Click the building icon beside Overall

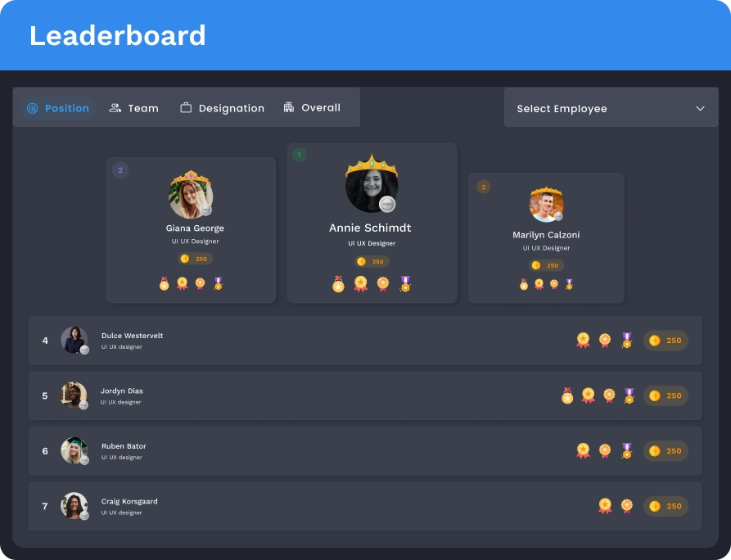click(288, 107)
